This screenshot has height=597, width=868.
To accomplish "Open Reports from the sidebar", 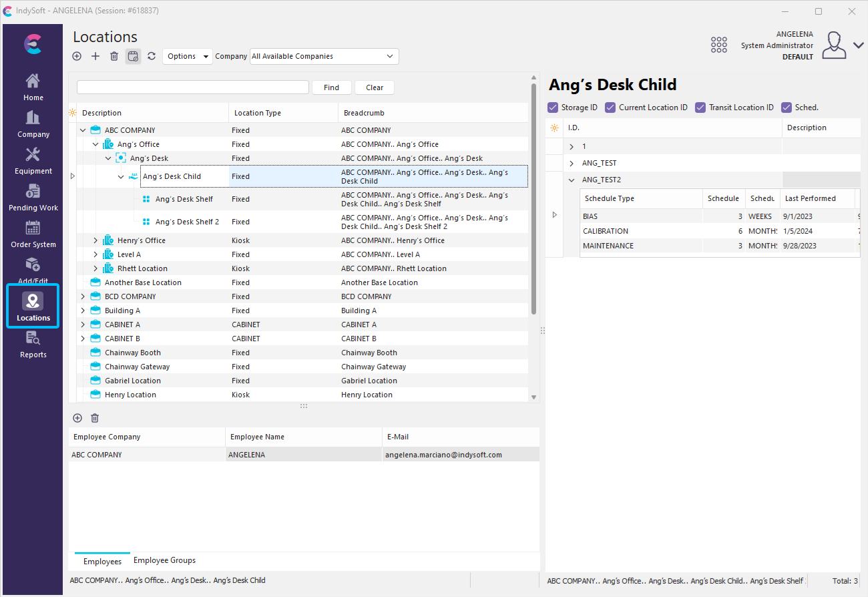I will click(x=33, y=345).
